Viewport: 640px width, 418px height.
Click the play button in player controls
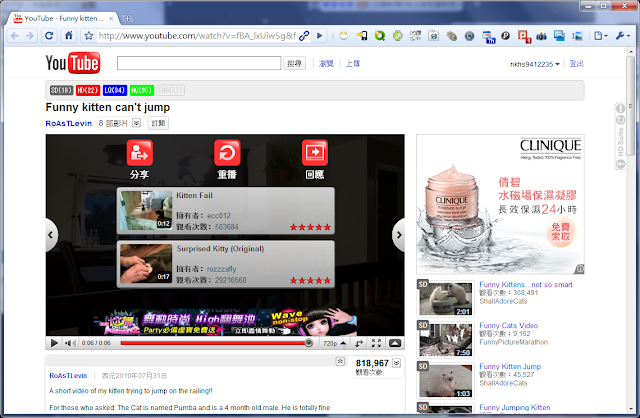coord(53,343)
